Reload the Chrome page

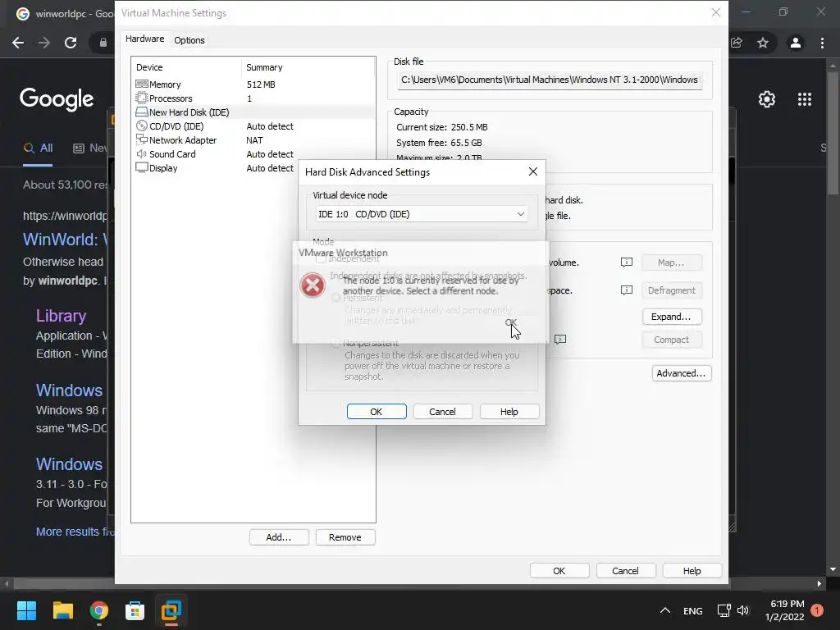71,43
